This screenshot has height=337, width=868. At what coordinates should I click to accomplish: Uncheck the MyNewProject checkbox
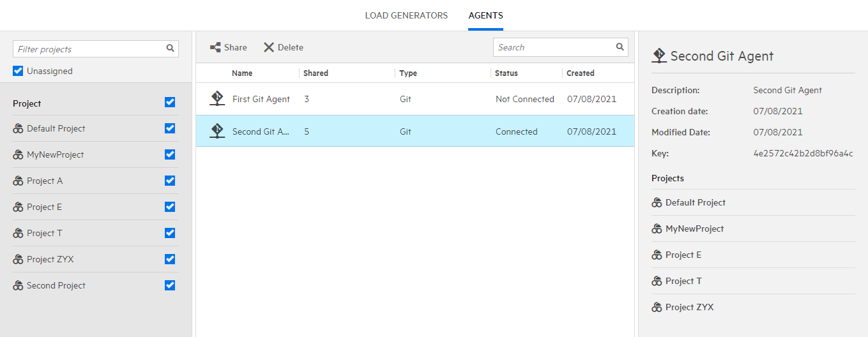170,154
